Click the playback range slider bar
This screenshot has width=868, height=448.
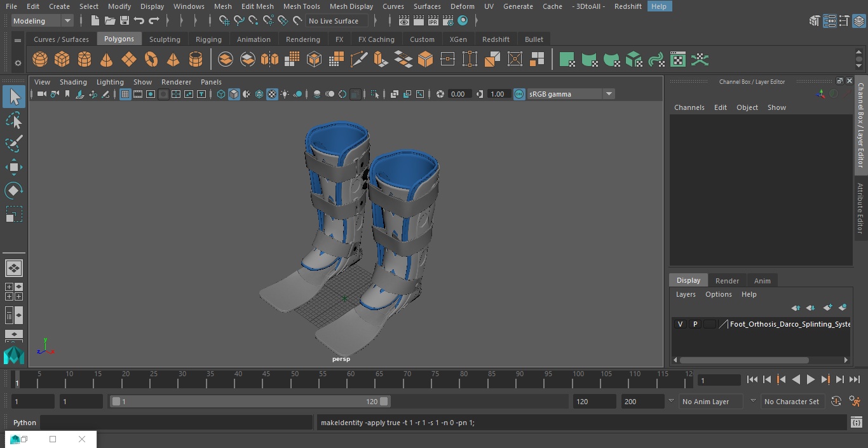click(x=250, y=402)
